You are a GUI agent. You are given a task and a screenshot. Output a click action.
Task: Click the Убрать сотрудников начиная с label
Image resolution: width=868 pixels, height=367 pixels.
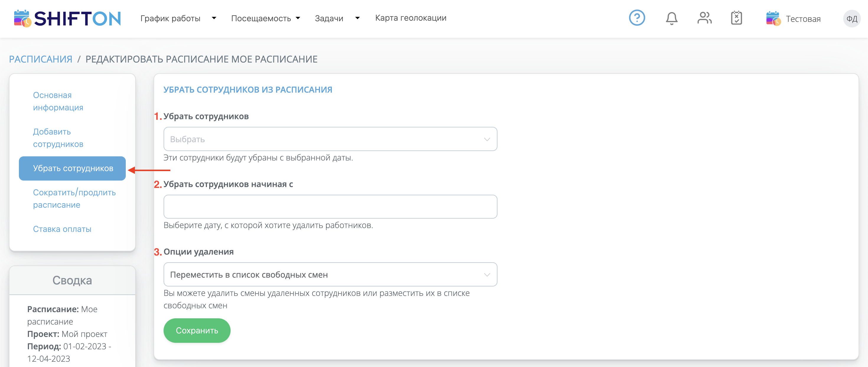228,184
